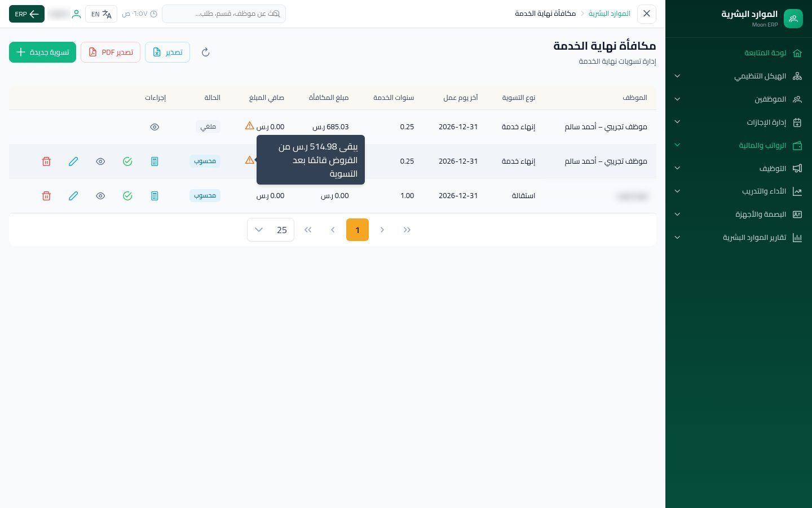Viewport: 812px width, 508px height.
Task: Click the الموارد البشرية breadcrumb link
Action: pos(610,14)
